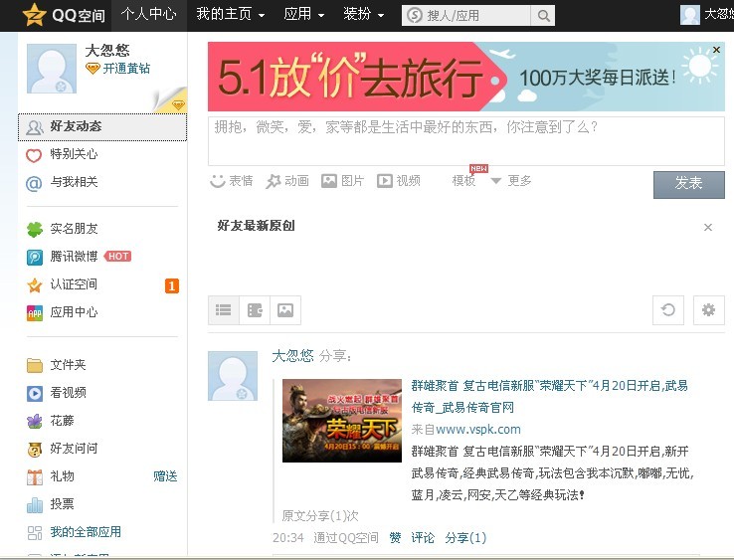Open the 个人中心 tab
The width and height of the screenshot is (734, 560).
(149, 15)
